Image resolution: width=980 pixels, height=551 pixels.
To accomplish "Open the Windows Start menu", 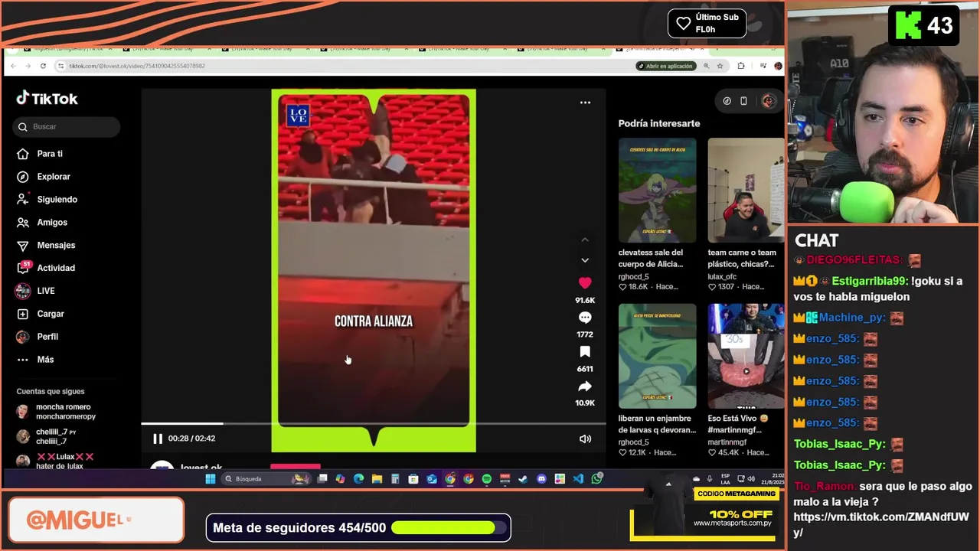I will coord(211,479).
